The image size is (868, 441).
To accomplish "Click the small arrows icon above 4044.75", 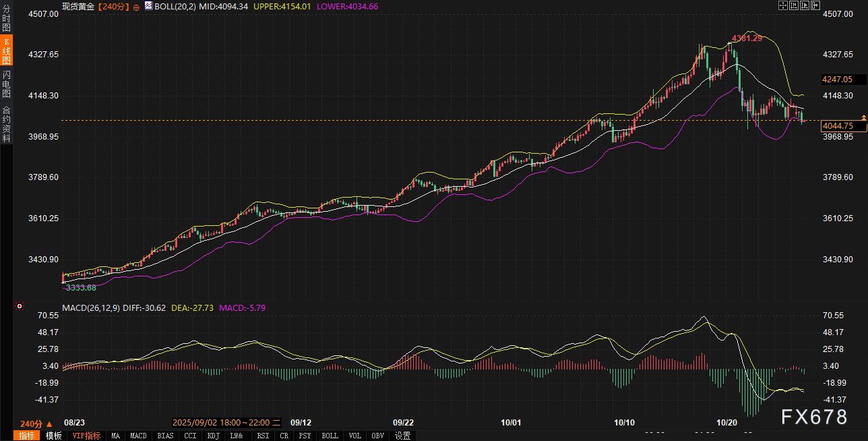I will pos(865,119).
